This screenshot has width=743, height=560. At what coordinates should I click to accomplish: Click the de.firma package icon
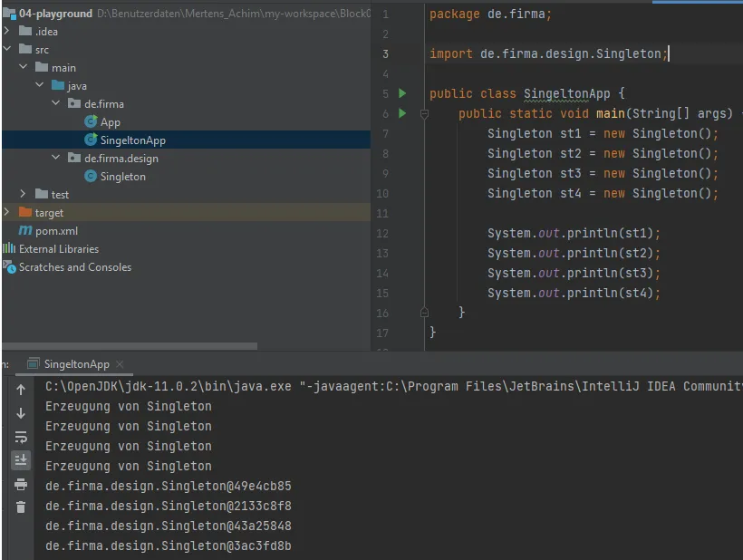(x=74, y=103)
